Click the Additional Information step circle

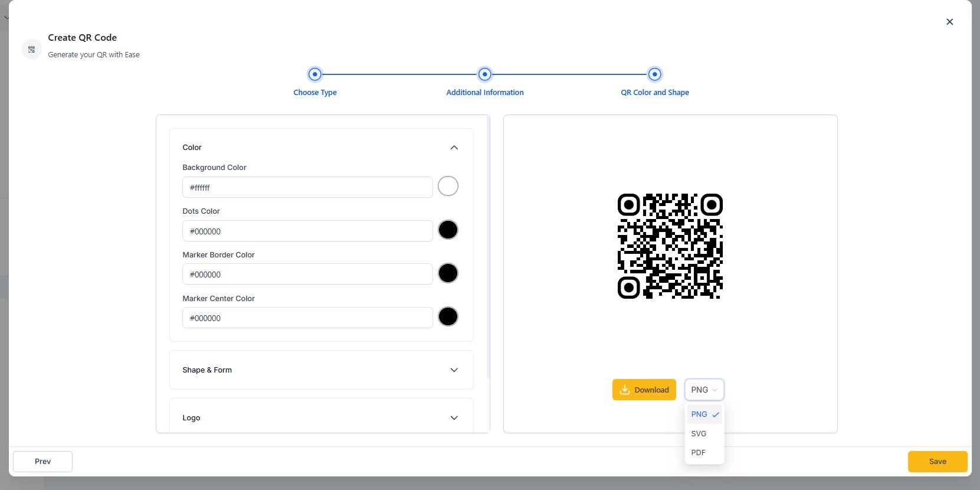pyautogui.click(x=485, y=74)
